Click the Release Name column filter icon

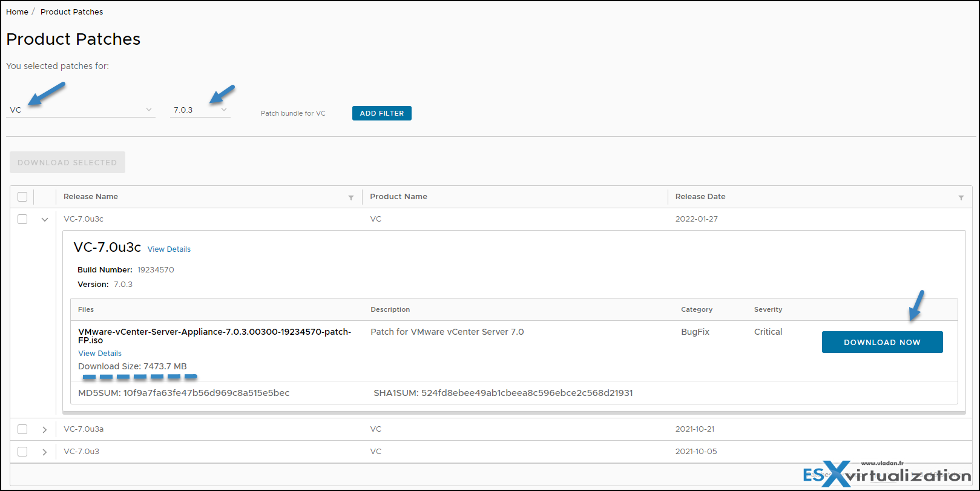click(351, 197)
